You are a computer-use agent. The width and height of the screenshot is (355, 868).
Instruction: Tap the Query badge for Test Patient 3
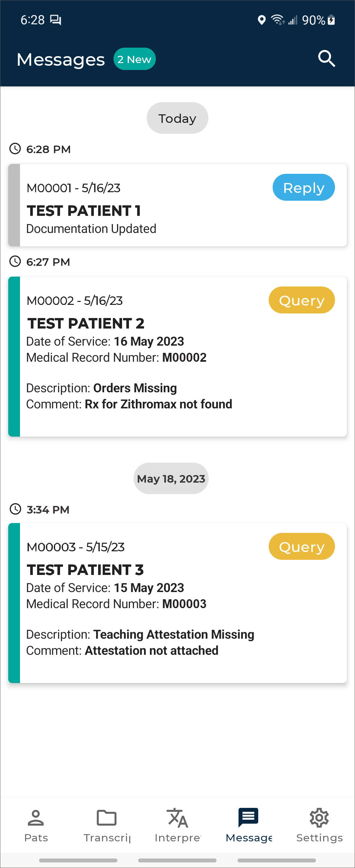(x=301, y=547)
